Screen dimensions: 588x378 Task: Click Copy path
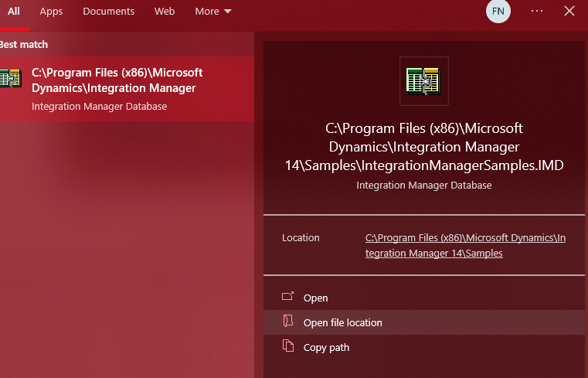pos(423,347)
